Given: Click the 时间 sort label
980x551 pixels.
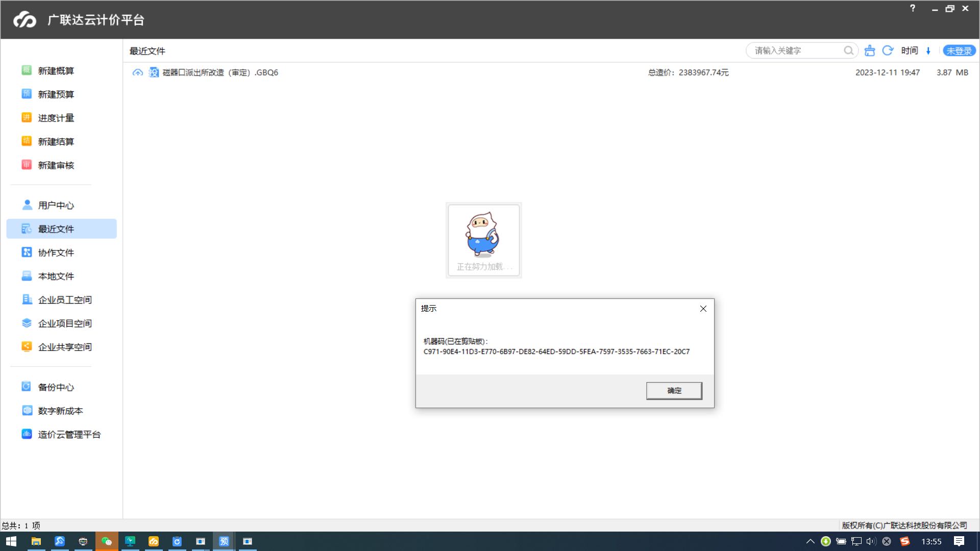Looking at the screenshot, I should (909, 51).
